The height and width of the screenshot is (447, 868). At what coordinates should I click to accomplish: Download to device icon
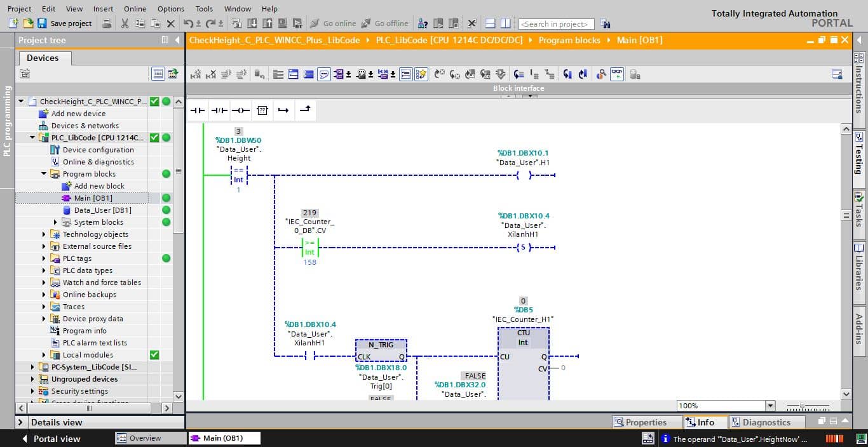tap(252, 23)
